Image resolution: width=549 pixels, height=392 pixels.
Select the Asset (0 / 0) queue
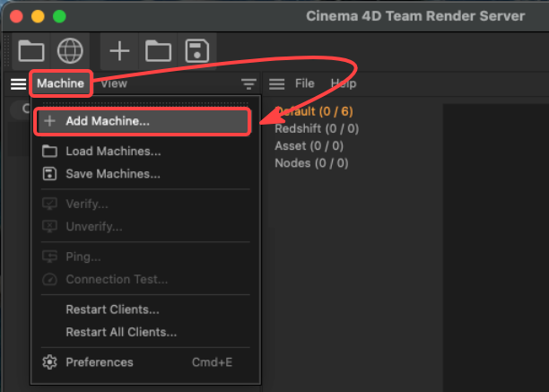[x=309, y=145]
